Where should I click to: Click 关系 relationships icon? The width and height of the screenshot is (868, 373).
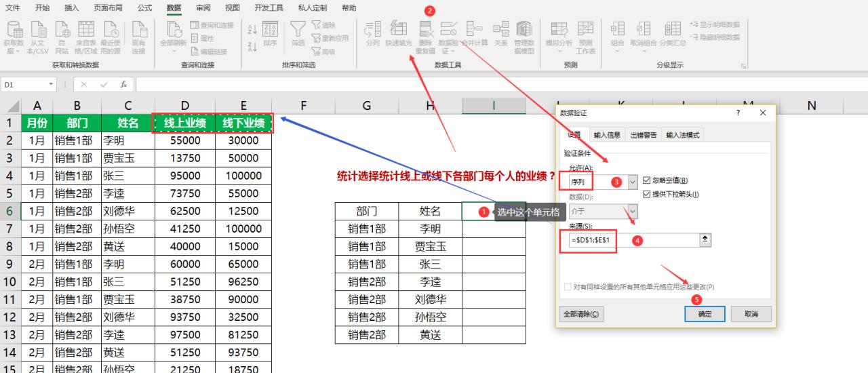[x=500, y=33]
